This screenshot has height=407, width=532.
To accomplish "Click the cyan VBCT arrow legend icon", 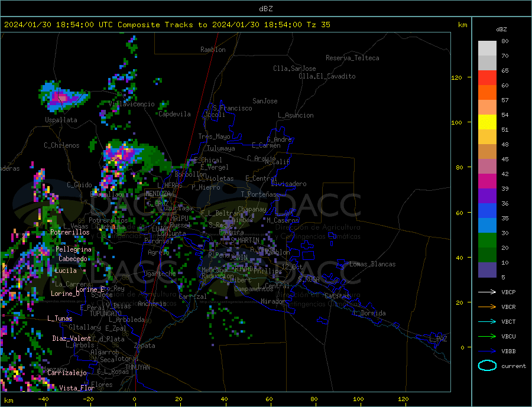I will (487, 321).
